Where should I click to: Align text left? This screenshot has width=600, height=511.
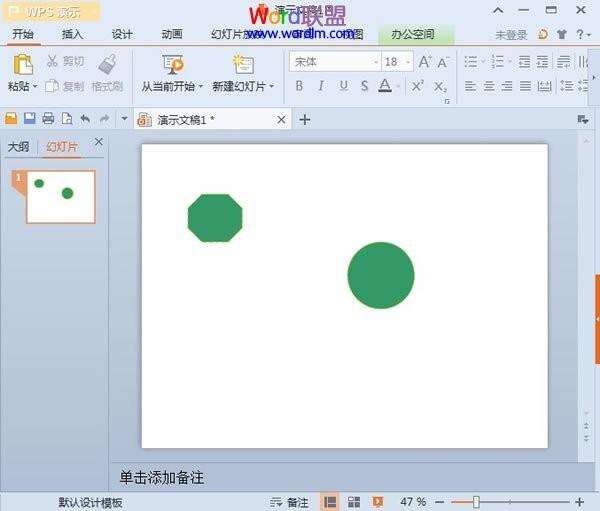click(x=470, y=86)
